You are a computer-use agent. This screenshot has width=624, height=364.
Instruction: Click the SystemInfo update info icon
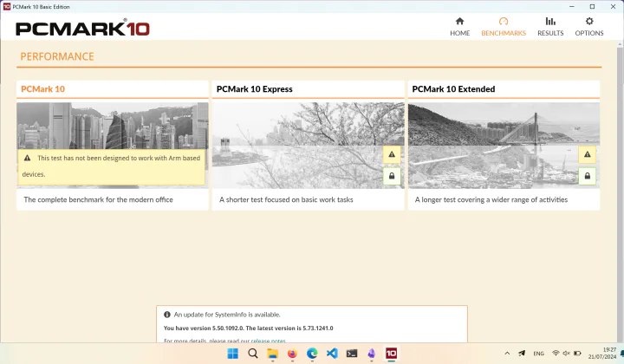[167, 315]
